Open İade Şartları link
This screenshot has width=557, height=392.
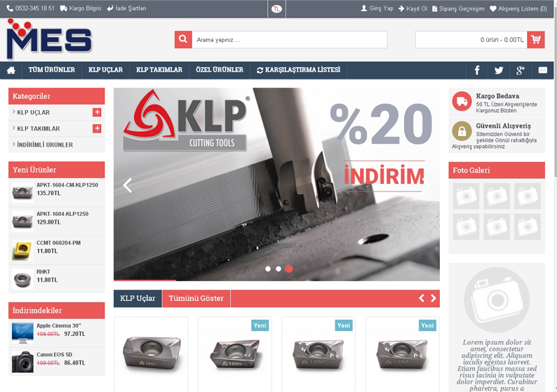coord(126,8)
